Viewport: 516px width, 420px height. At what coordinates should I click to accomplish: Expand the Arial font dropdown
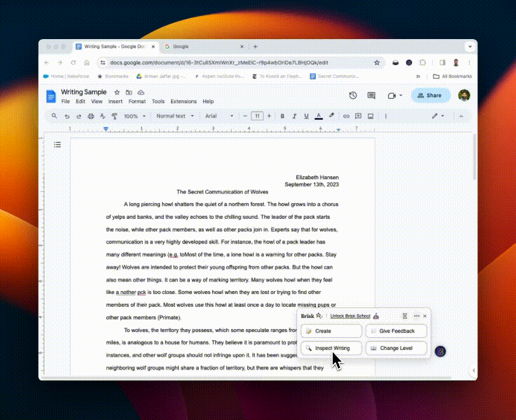(219, 116)
